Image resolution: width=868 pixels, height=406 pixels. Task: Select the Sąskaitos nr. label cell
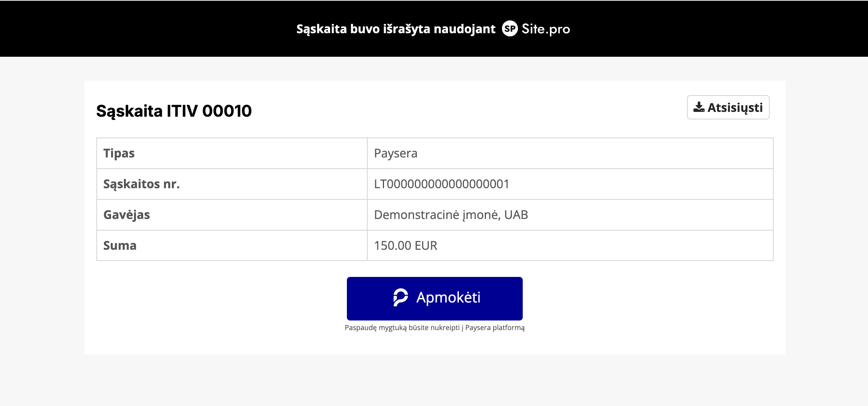pos(141,184)
